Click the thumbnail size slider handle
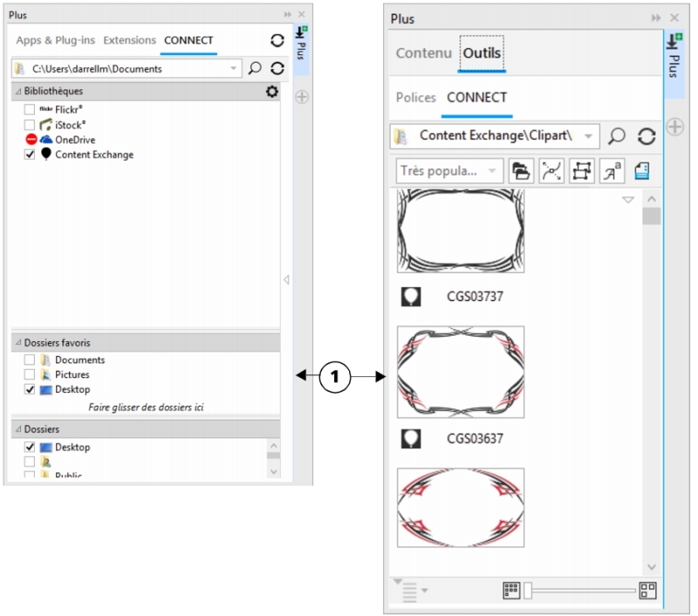 click(x=527, y=591)
